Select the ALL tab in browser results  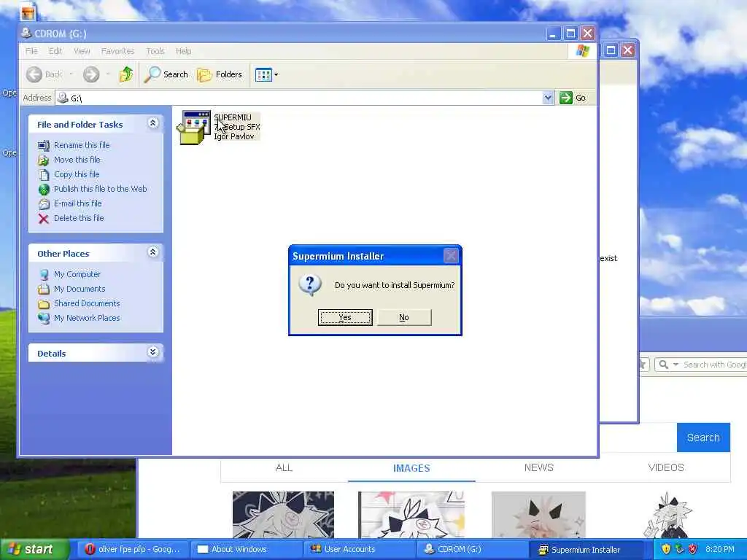click(x=284, y=467)
